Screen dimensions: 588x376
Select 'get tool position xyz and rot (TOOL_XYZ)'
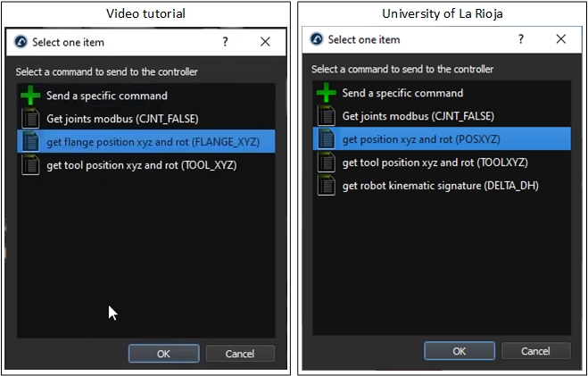point(141,164)
